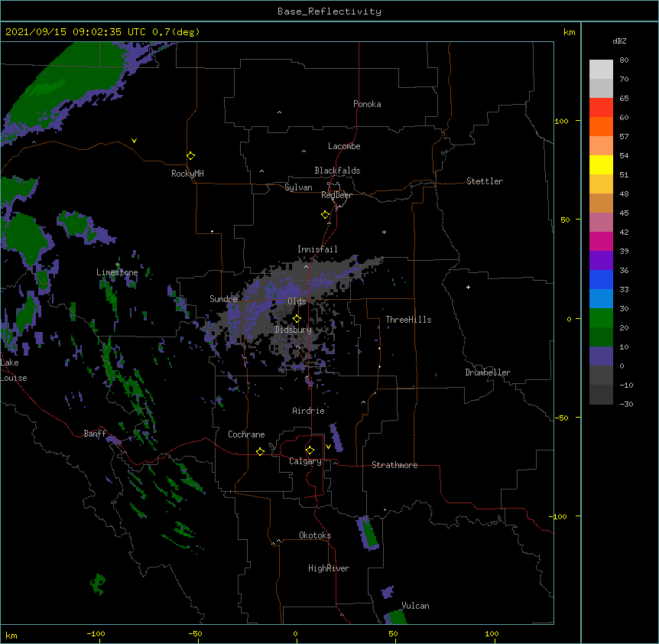Screen dimensions: 659x644
Task: Click the Didsbury city label
Action: [x=294, y=330]
